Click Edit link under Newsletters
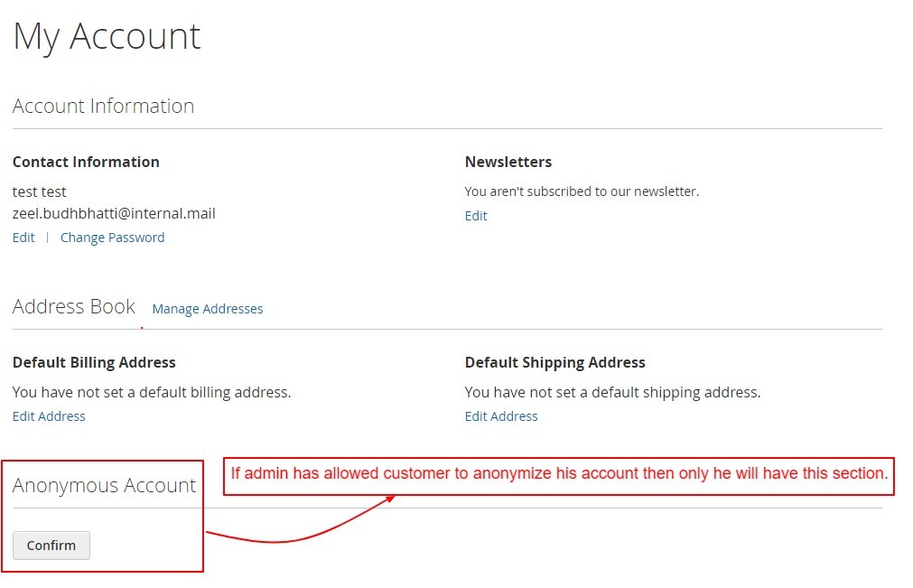Viewport: 913px width, 588px height. 476,216
